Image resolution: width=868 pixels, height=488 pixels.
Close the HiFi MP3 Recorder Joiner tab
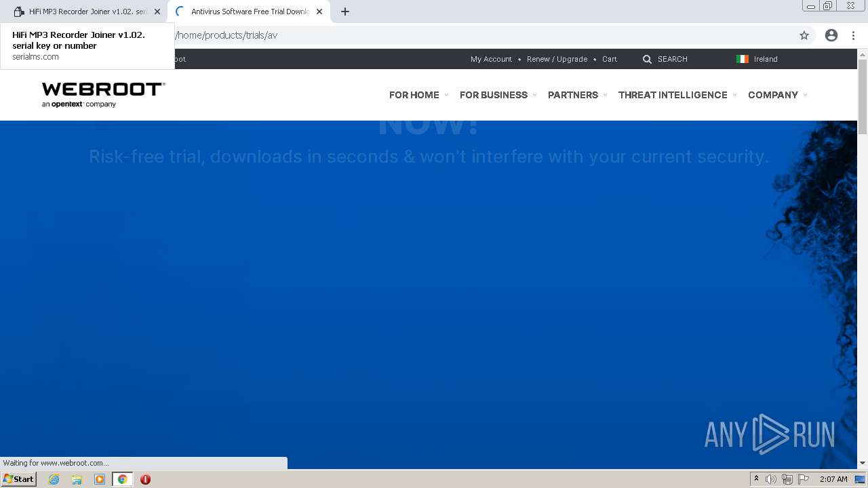point(157,12)
